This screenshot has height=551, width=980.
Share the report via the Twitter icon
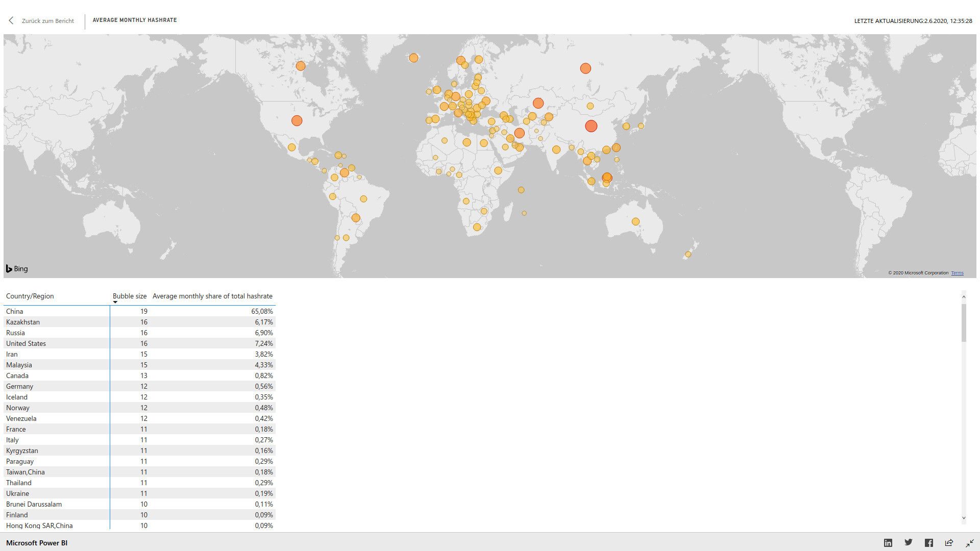point(909,542)
